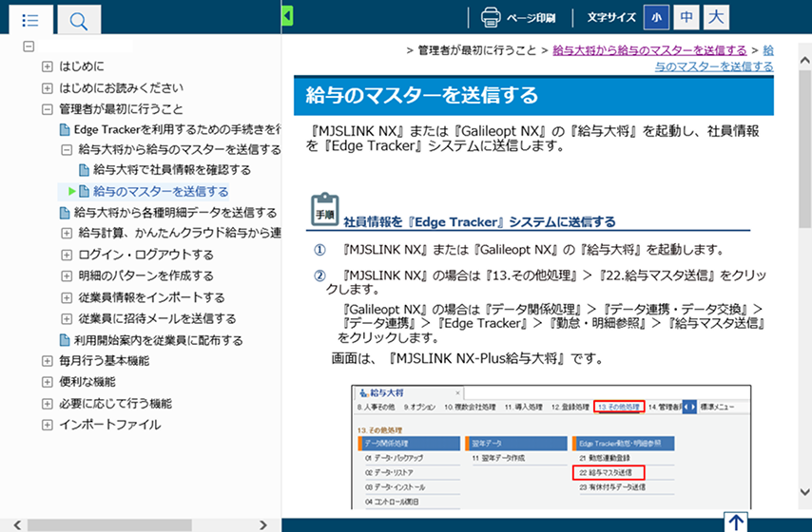
Task: Select 明細のパターンを作成する tree text
Action: pyautogui.click(x=146, y=275)
